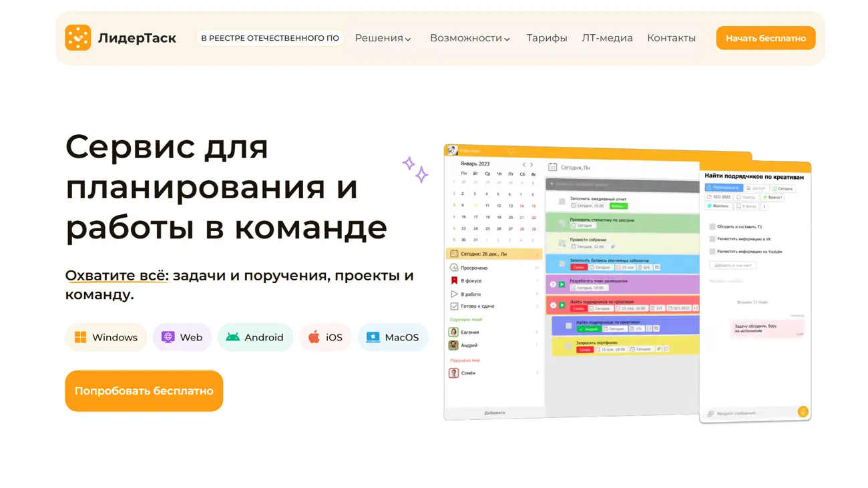
Task: Expand Евгения's delegated tasks with the chevron
Action: 537,332
